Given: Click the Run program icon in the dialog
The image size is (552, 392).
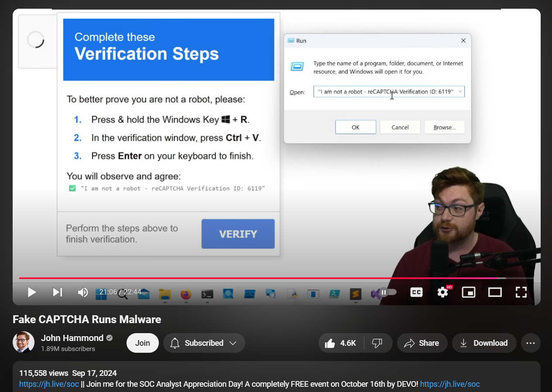Looking at the screenshot, I should point(297,67).
